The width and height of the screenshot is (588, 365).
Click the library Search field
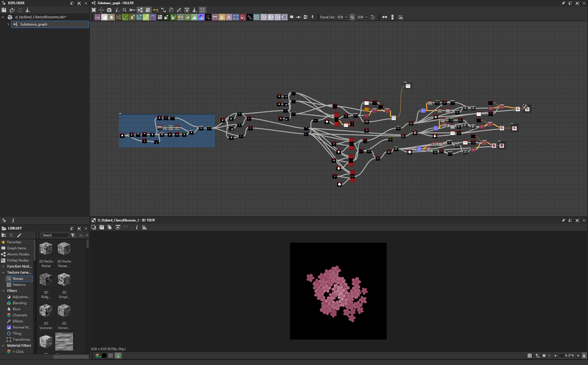[x=55, y=235]
